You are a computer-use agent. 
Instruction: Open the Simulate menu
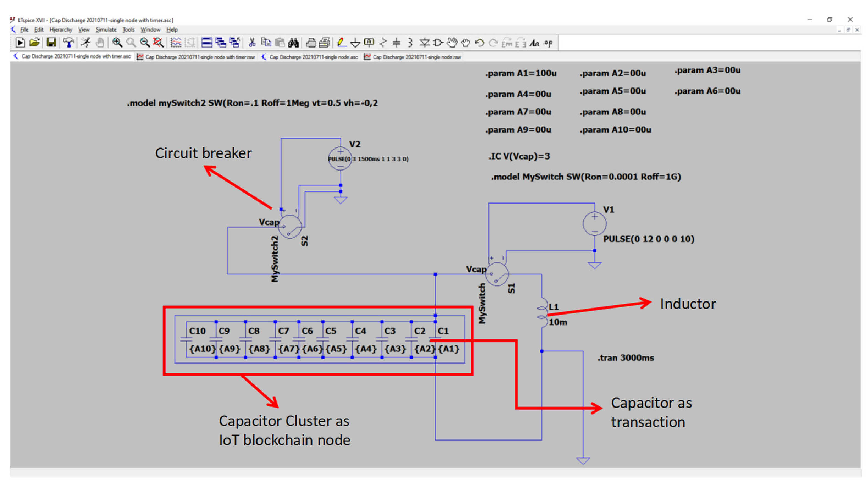click(x=106, y=30)
